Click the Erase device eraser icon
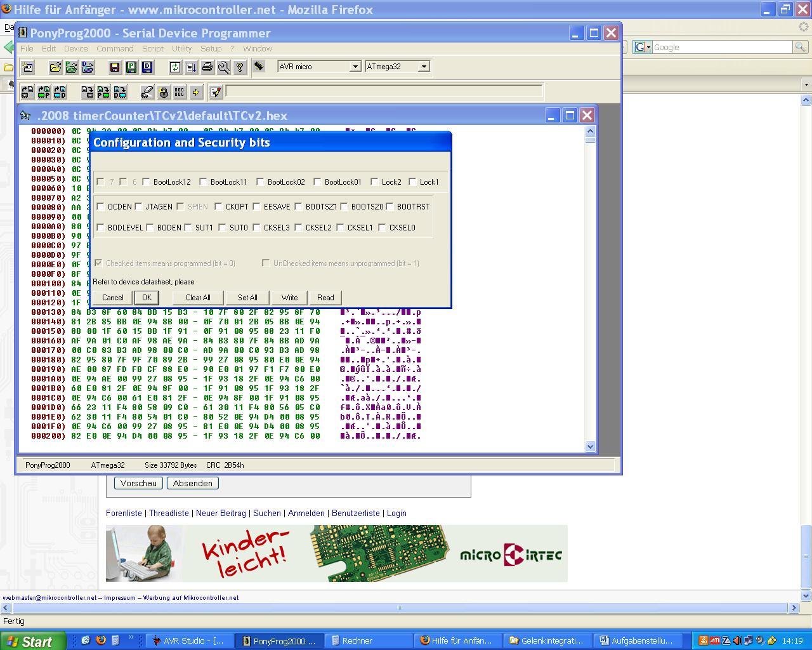This screenshot has height=650, width=812. [147, 93]
